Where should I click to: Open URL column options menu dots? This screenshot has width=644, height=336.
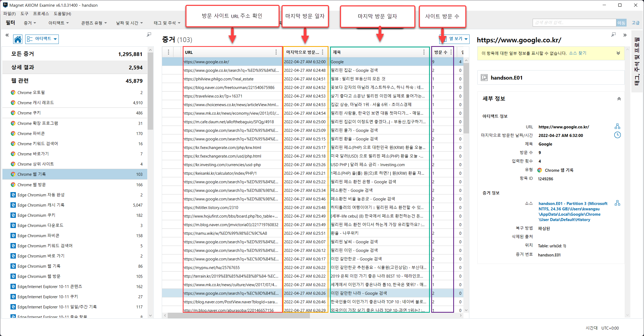(x=276, y=52)
